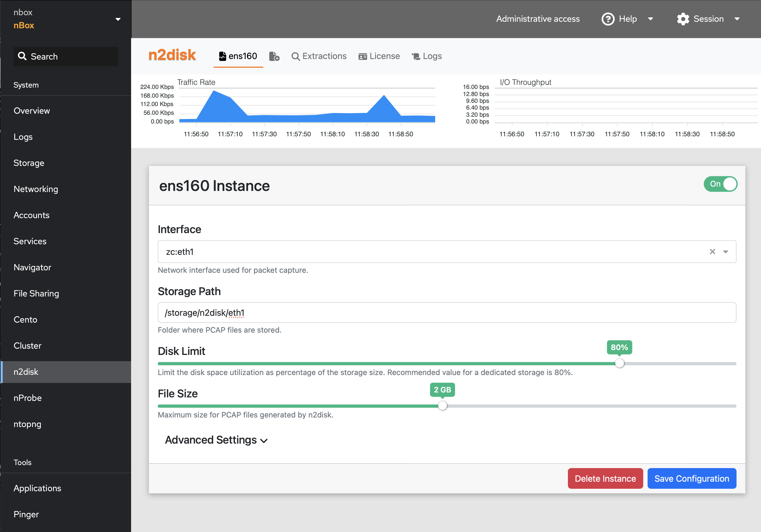Click the 2 GB File Size value badge
The height and width of the screenshot is (532, 761).
pyautogui.click(x=443, y=390)
